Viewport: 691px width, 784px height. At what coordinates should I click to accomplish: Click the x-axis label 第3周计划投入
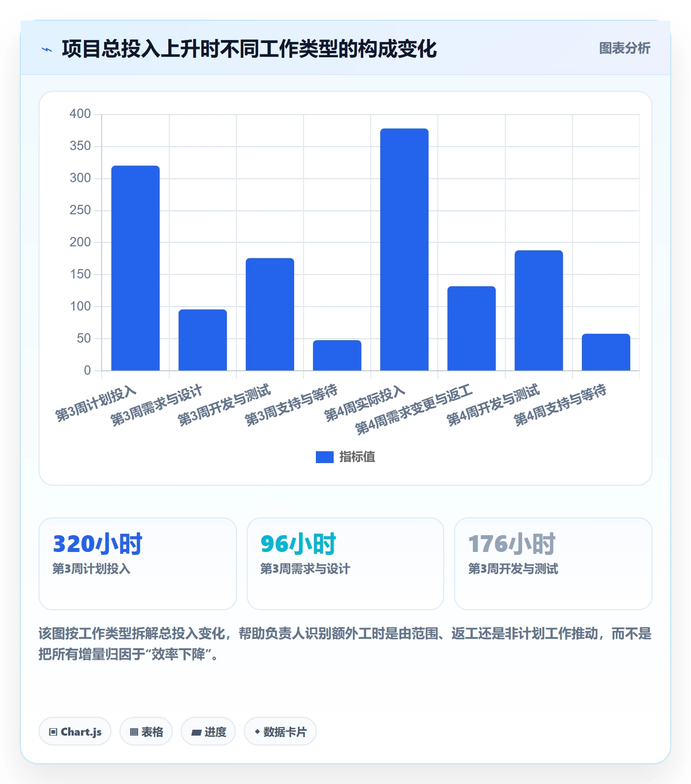pyautogui.click(x=96, y=404)
